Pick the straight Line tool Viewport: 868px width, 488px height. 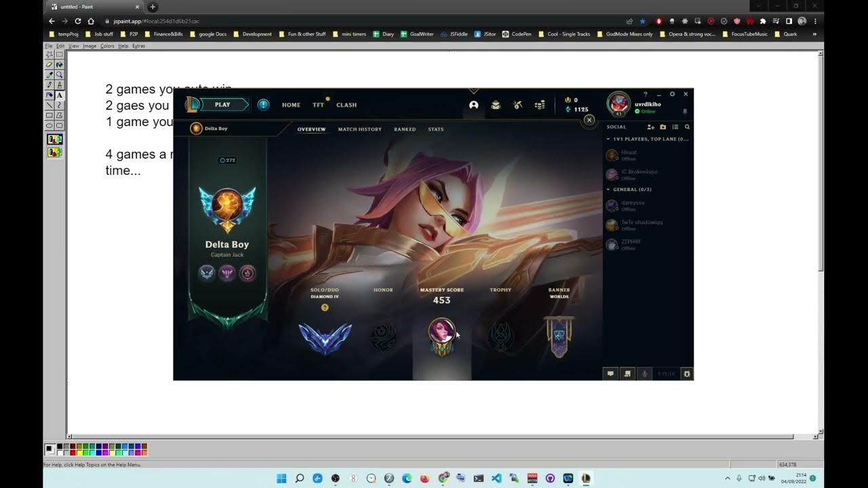pyautogui.click(x=50, y=105)
